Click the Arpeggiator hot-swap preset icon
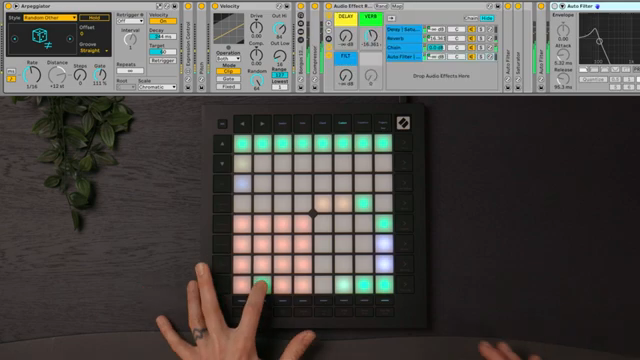 point(167,7)
